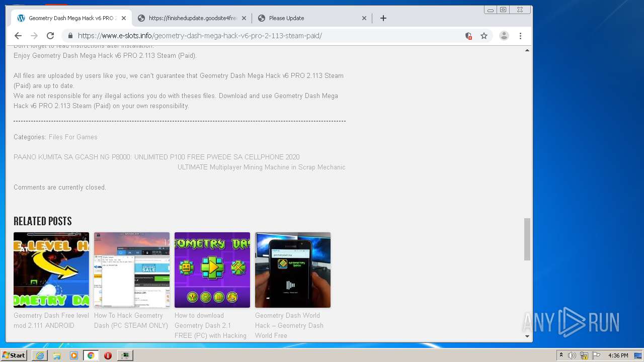Screen dimensions: 644x362
Task: Select the Chrome taskbar button
Action: pos(91,355)
